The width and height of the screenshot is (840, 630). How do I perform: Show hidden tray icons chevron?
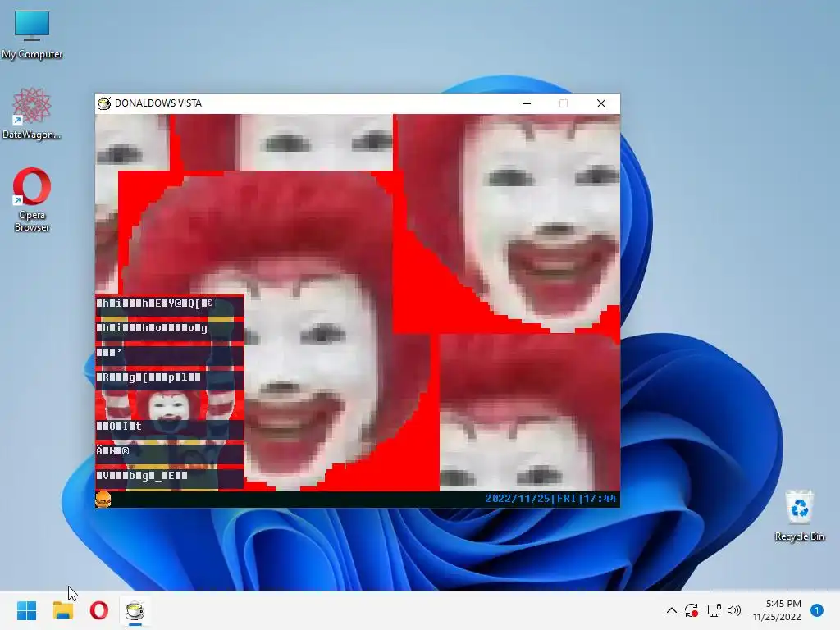point(671,610)
